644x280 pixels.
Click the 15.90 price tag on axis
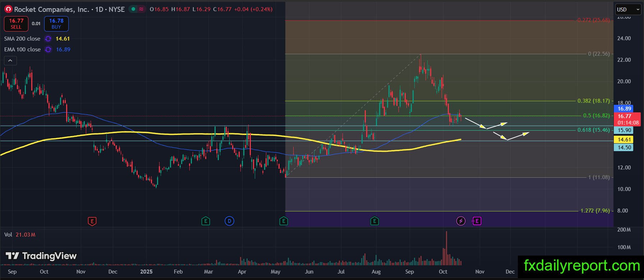coord(624,131)
